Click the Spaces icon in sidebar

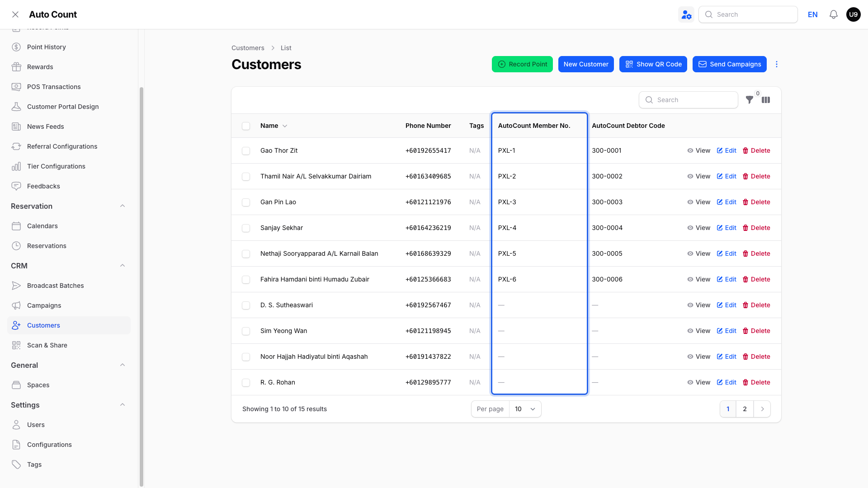point(16,385)
